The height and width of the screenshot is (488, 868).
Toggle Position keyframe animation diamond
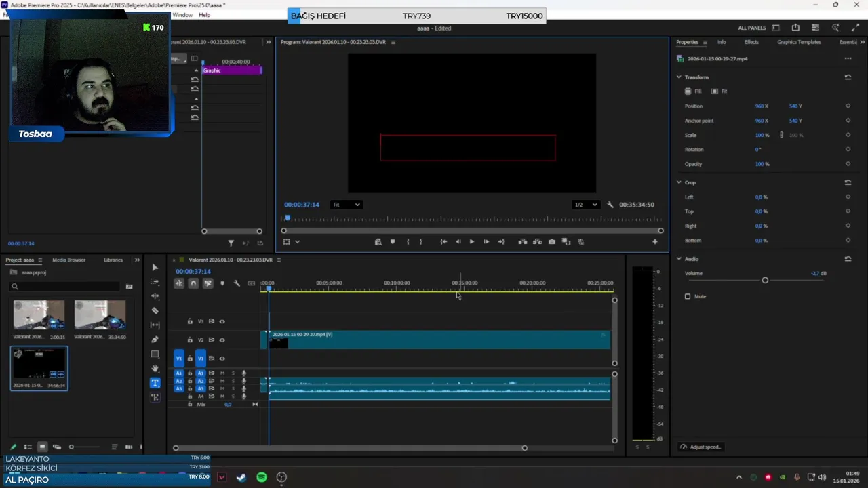click(x=848, y=106)
